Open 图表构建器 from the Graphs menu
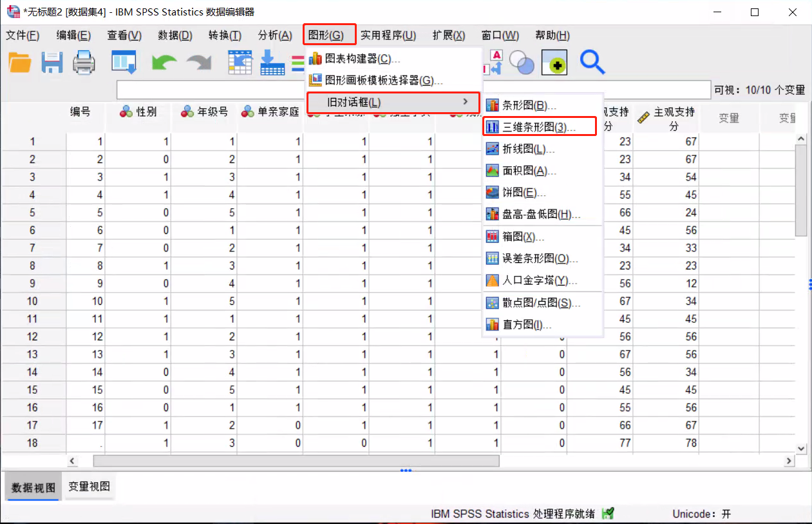Image resolution: width=812 pixels, height=524 pixels. pyautogui.click(x=357, y=58)
